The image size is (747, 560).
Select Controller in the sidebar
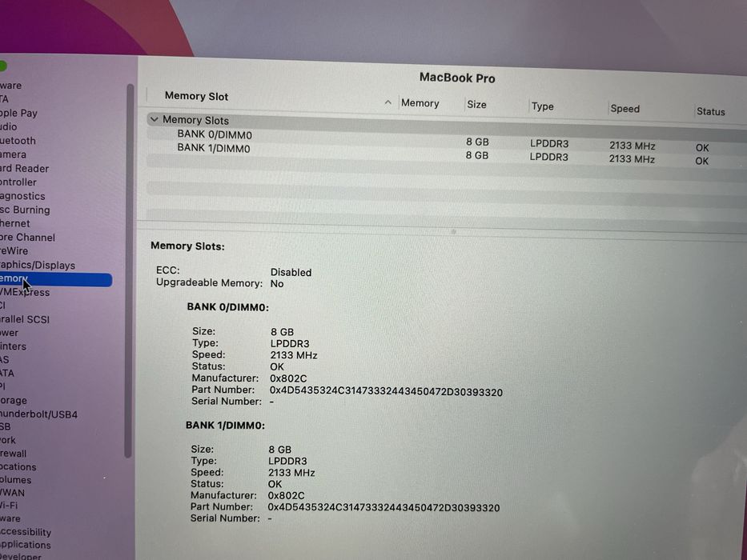click(18, 182)
